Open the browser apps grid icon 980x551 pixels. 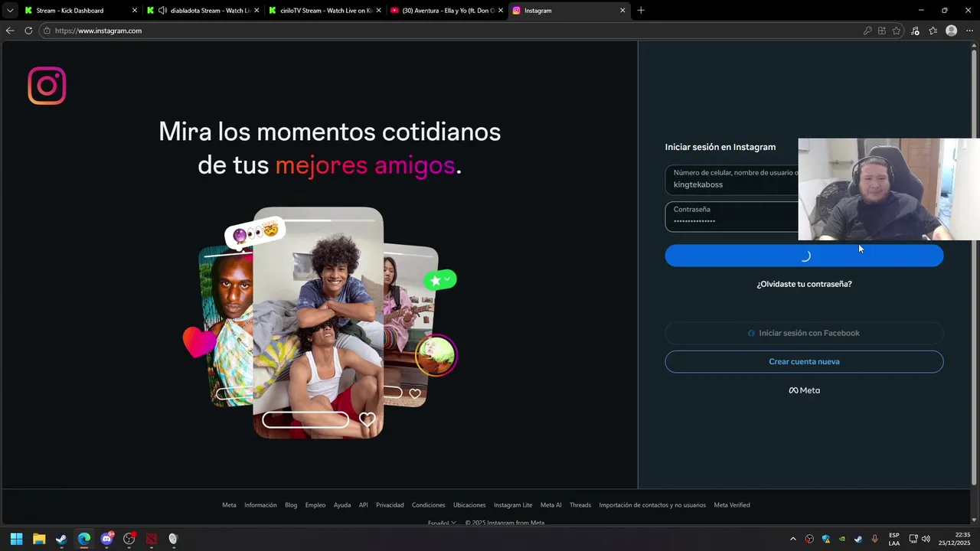pyautogui.click(x=882, y=31)
